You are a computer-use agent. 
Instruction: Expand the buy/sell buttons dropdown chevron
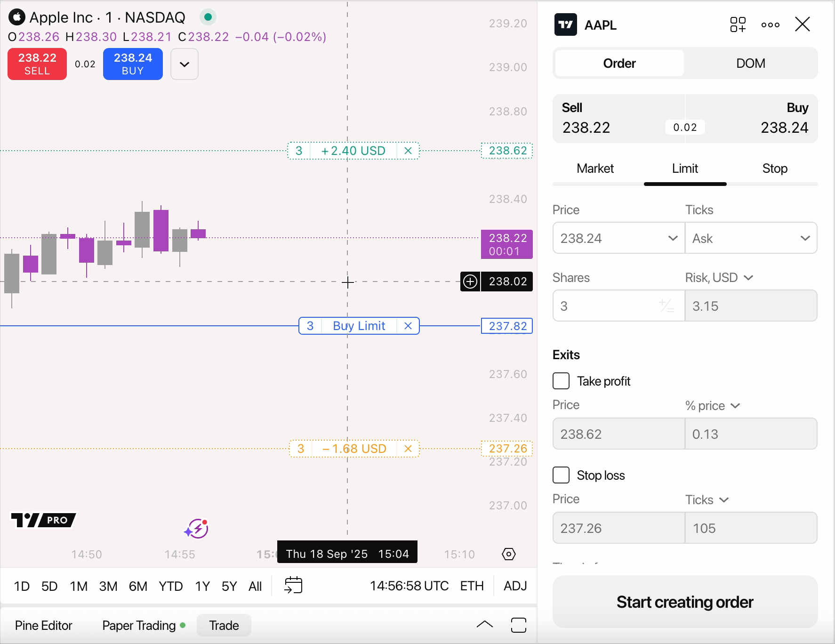[185, 64]
